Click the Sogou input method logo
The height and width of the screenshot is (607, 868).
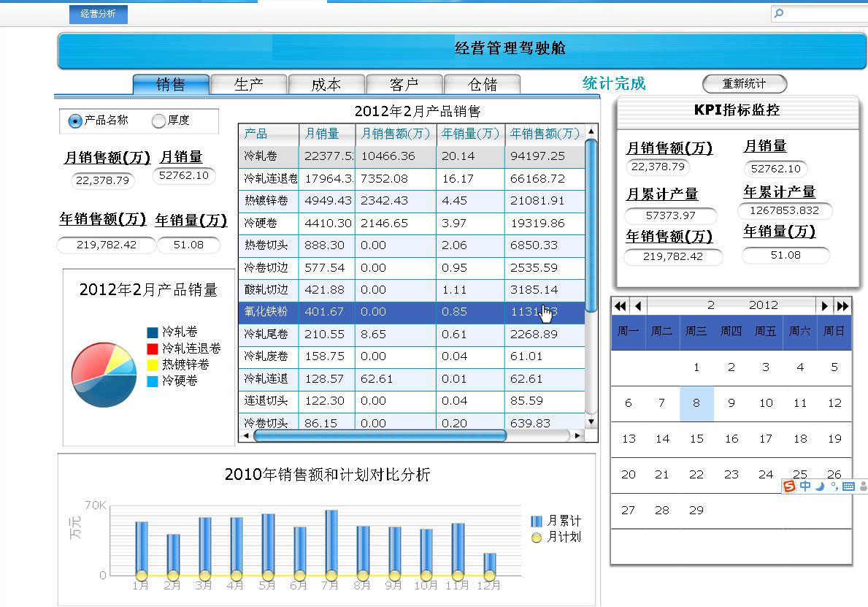(x=789, y=486)
